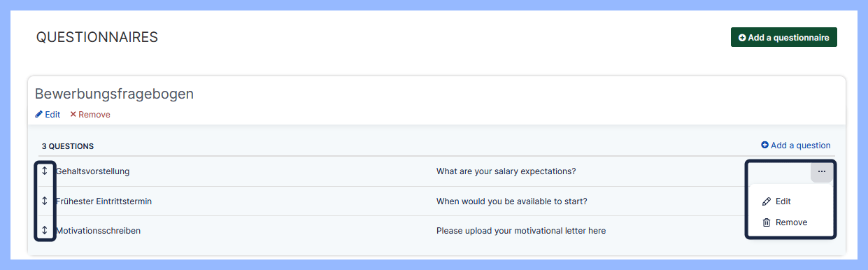Open the three-dots menu for Gehaltsvorstellung
The width and height of the screenshot is (868, 270).
821,171
